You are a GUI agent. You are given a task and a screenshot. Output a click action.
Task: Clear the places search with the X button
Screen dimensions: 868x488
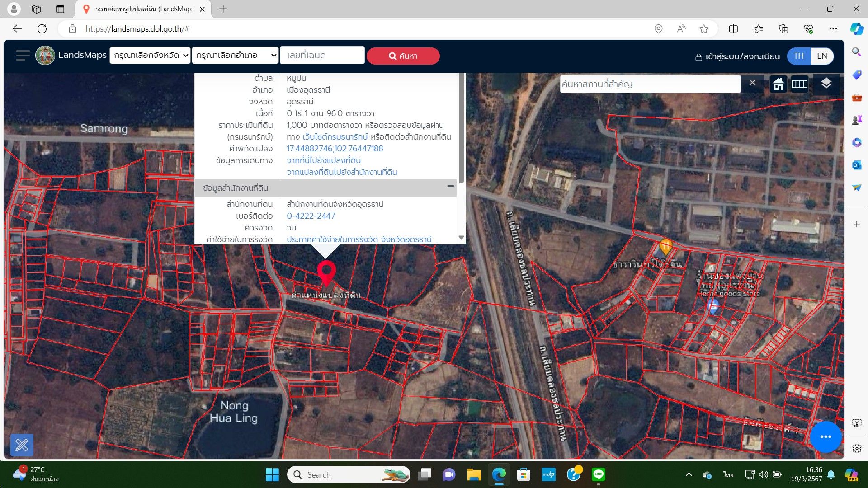[752, 83]
